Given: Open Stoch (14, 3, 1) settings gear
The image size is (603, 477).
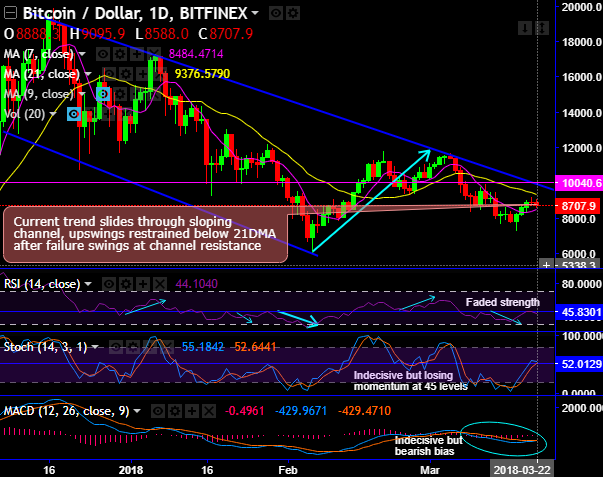Looking at the screenshot, I should pyautogui.click(x=132, y=347).
